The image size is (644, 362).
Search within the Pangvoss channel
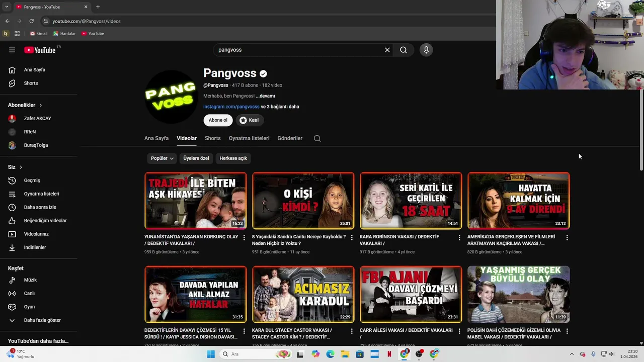point(317,138)
